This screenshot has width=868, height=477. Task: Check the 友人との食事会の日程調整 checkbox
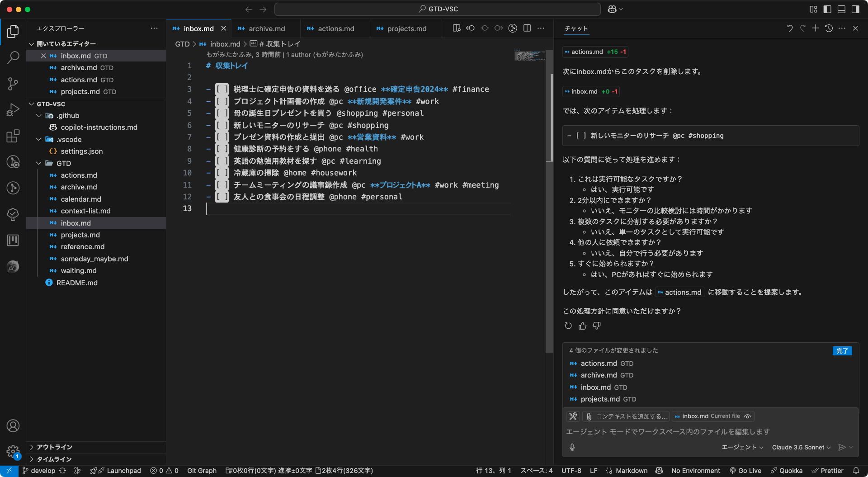[x=222, y=197]
